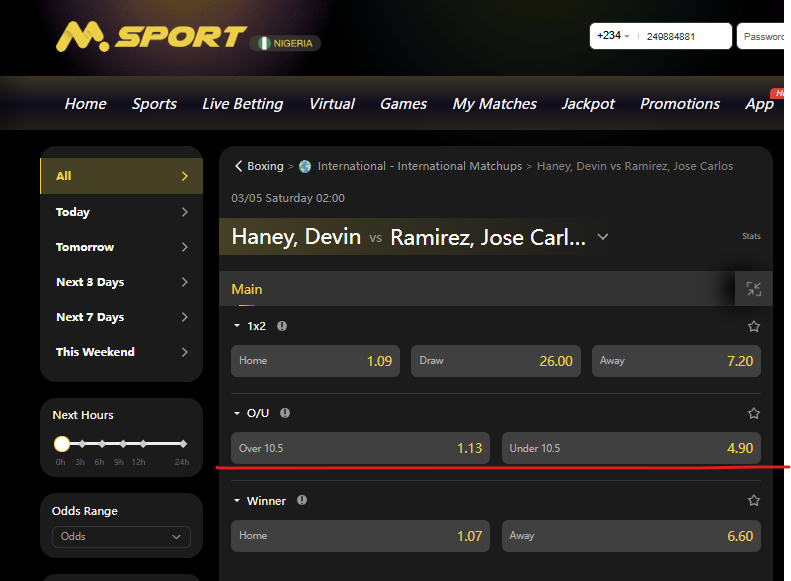The image size is (791, 581).
Task: Set Next Hours slider to 24h
Action: (x=184, y=443)
